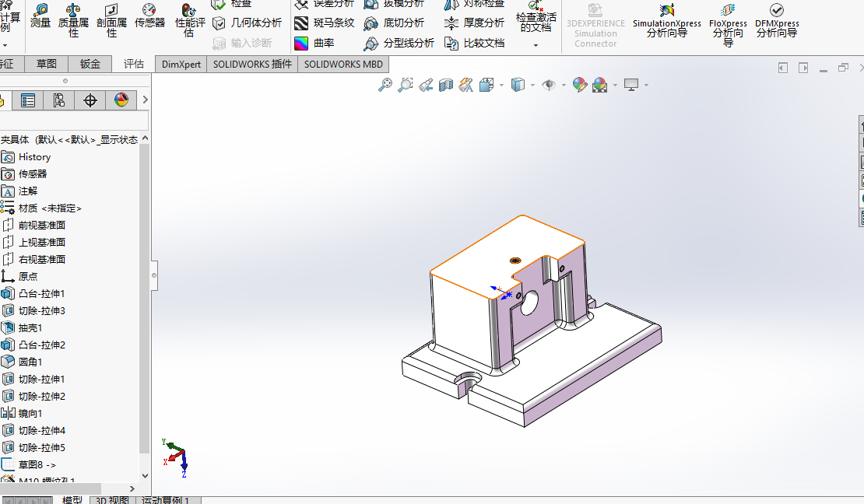Click View Orientation cube icon
The height and width of the screenshot is (504, 864).
click(x=486, y=85)
